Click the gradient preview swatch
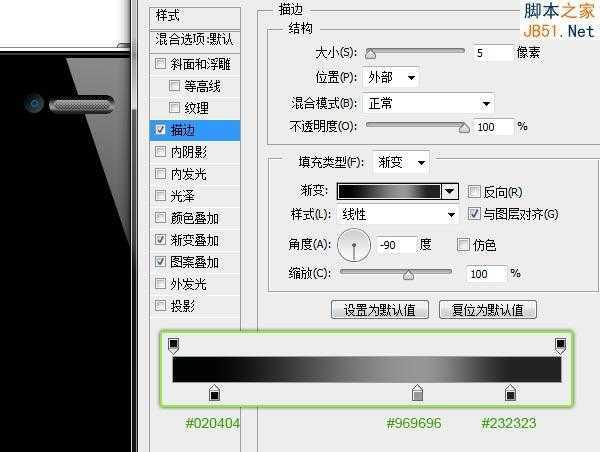 (389, 191)
